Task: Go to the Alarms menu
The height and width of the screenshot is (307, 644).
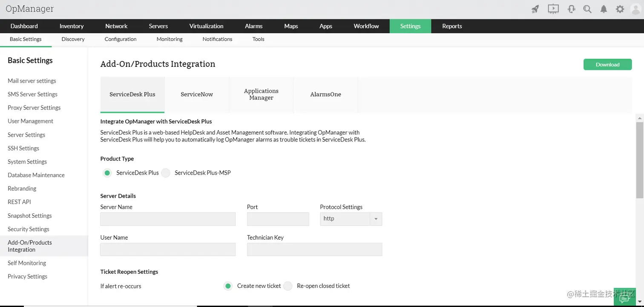Action: [253, 26]
